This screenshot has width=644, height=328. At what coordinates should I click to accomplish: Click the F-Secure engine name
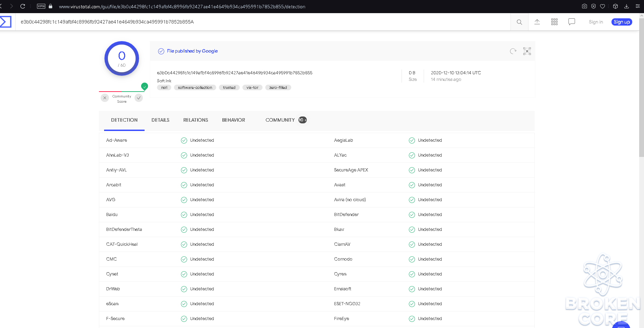116,319
